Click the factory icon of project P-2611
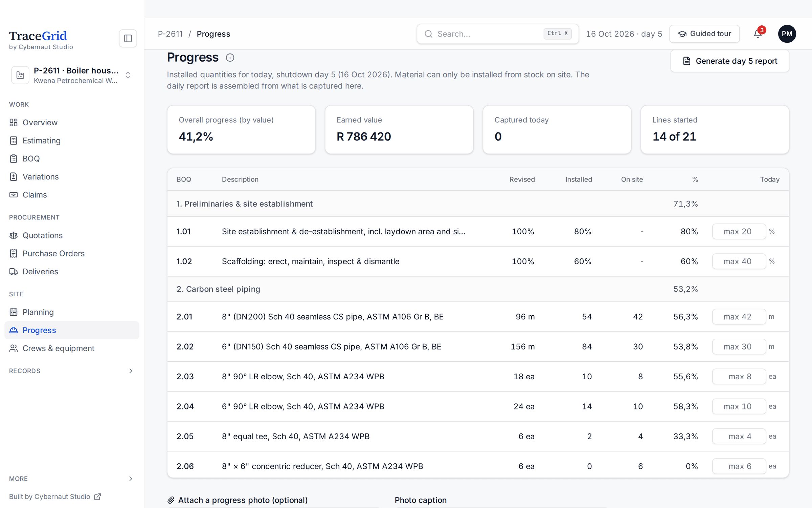812x508 pixels. coord(20,75)
